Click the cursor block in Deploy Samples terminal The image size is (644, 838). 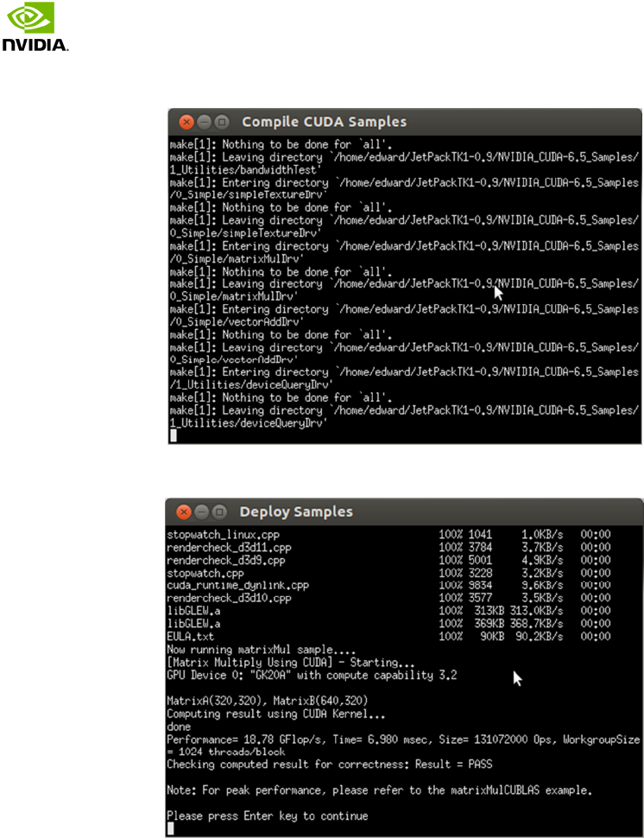pyautogui.click(x=170, y=828)
